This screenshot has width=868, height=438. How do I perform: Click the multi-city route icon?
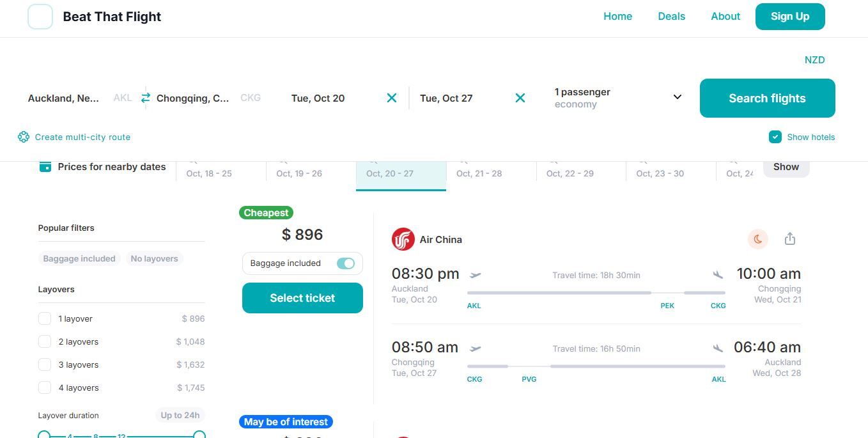(24, 137)
